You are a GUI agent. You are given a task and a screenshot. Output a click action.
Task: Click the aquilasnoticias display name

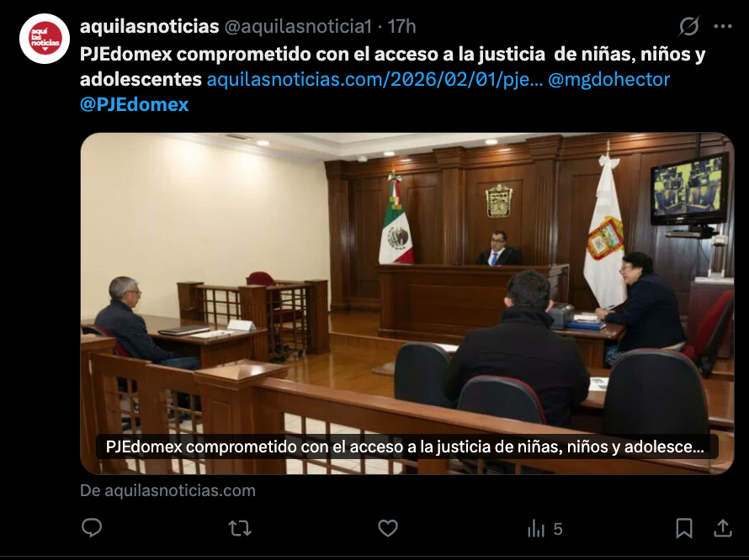click(150, 27)
